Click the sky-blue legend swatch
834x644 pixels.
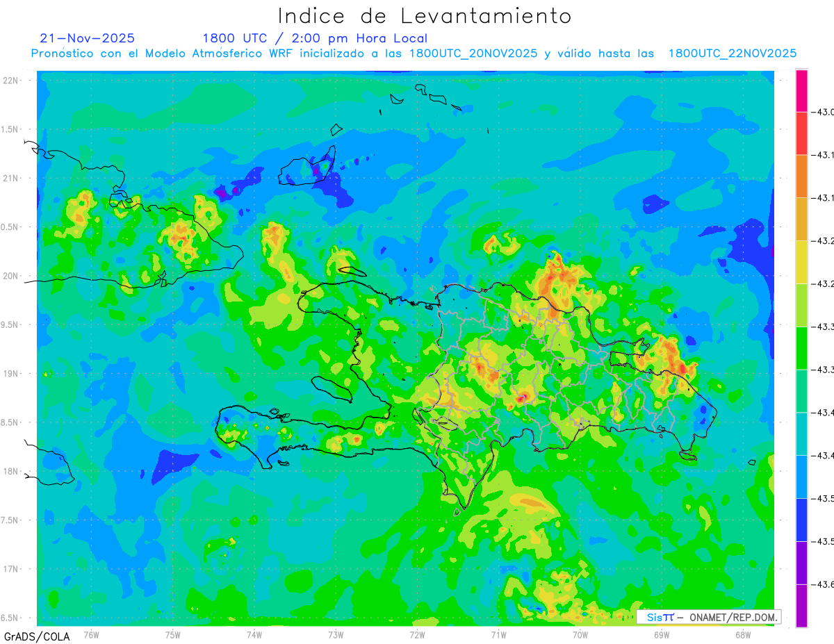coord(801,477)
